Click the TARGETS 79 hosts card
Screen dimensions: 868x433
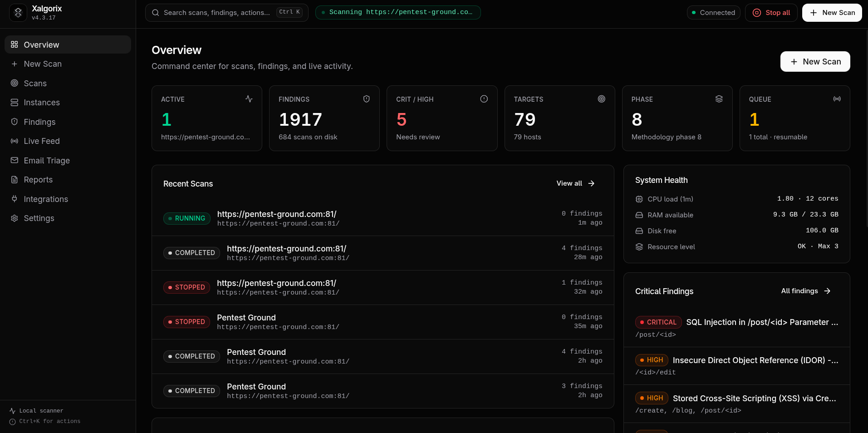[559, 118]
